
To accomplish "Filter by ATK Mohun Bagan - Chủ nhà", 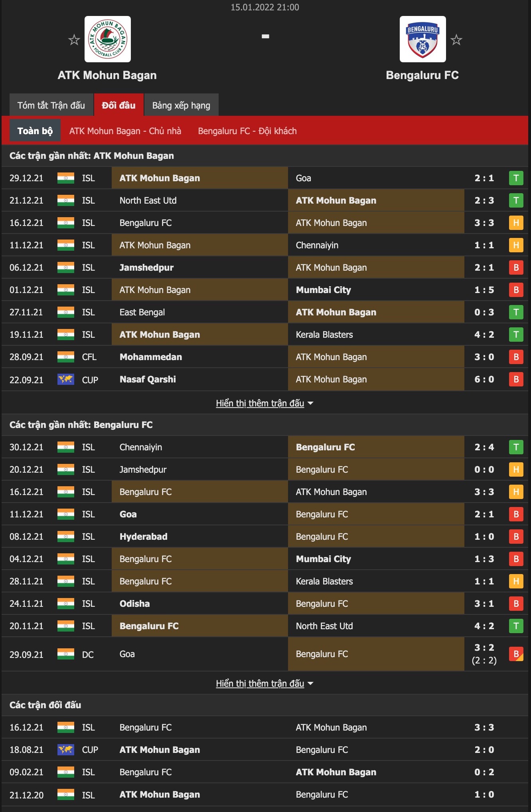I will 125,131.
